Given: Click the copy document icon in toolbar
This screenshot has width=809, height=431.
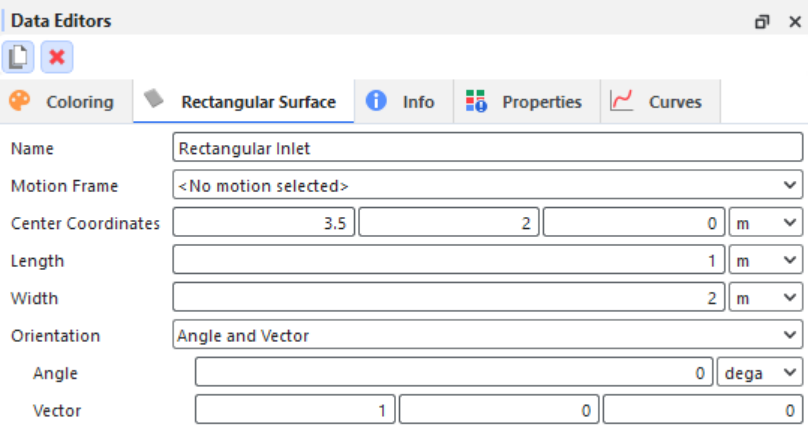Looking at the screenshot, I should click(17, 57).
